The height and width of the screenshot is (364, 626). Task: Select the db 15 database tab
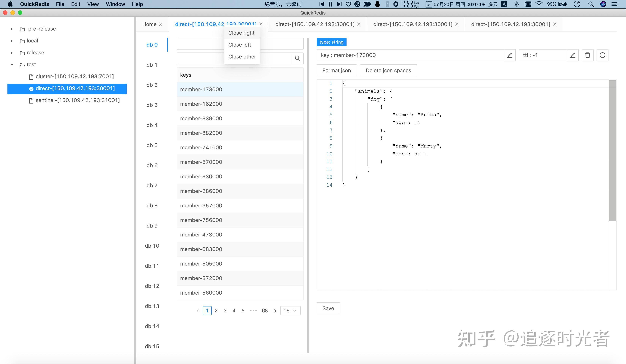152,346
